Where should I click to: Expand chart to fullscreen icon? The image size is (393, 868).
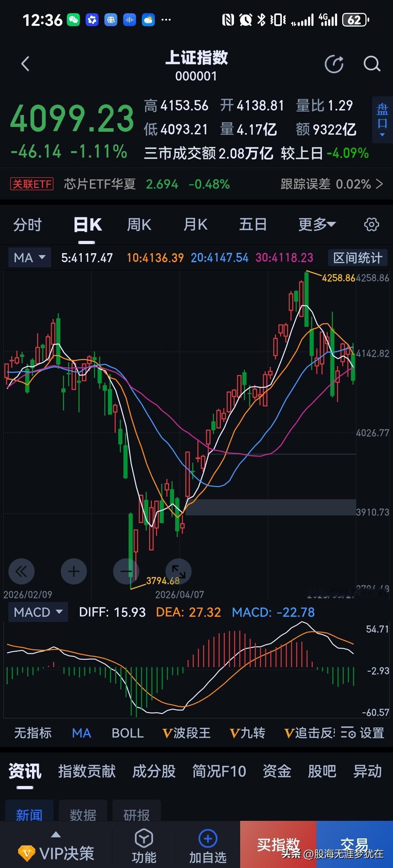point(178,572)
